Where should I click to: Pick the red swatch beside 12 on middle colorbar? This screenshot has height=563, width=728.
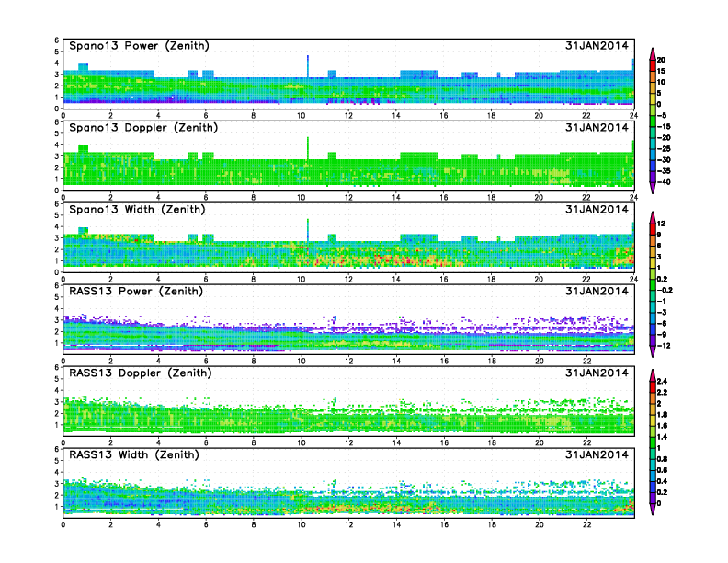point(653,229)
